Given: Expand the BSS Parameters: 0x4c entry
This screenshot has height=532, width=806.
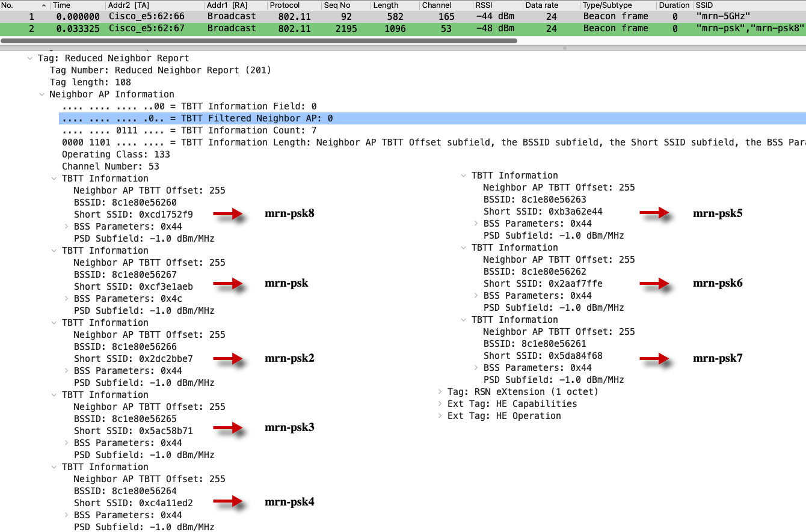Looking at the screenshot, I should point(66,299).
